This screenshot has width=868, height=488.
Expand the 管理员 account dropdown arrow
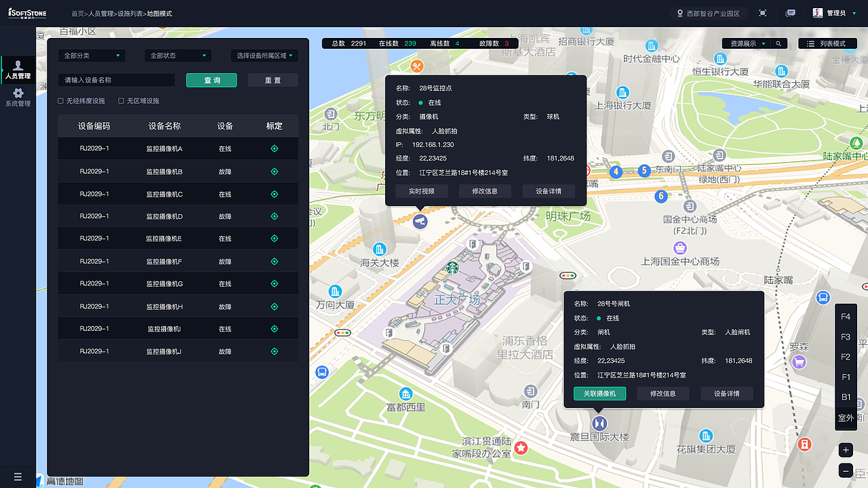[854, 14]
